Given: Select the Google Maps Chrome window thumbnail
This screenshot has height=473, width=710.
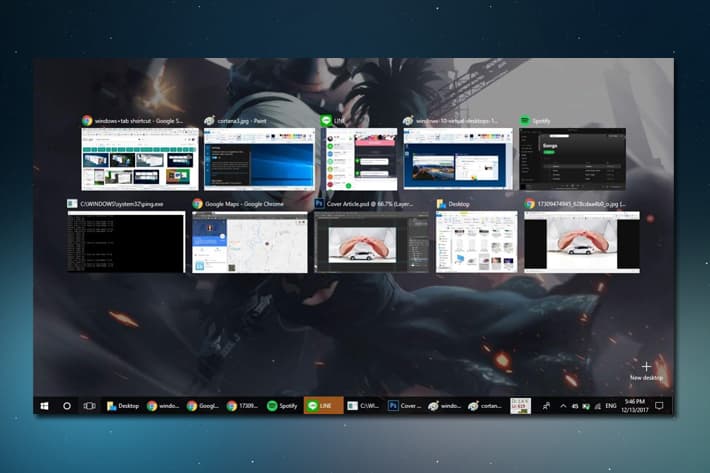Looking at the screenshot, I should click(250, 242).
